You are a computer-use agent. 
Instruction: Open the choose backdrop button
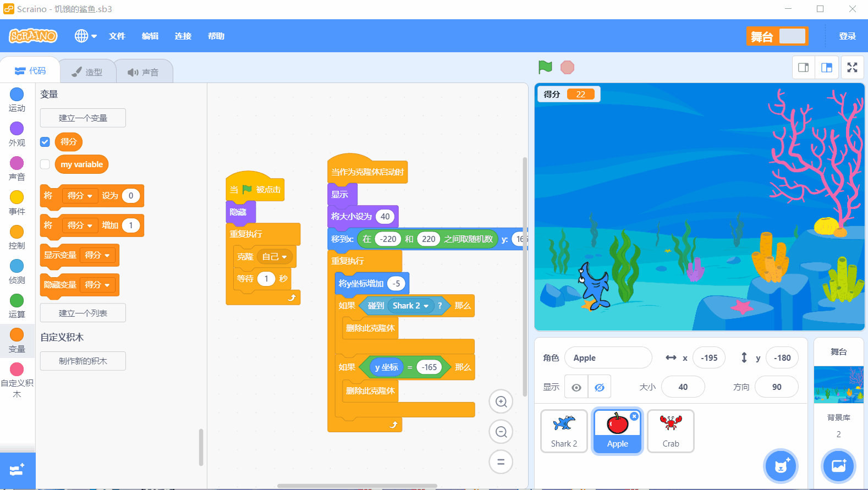click(838, 466)
